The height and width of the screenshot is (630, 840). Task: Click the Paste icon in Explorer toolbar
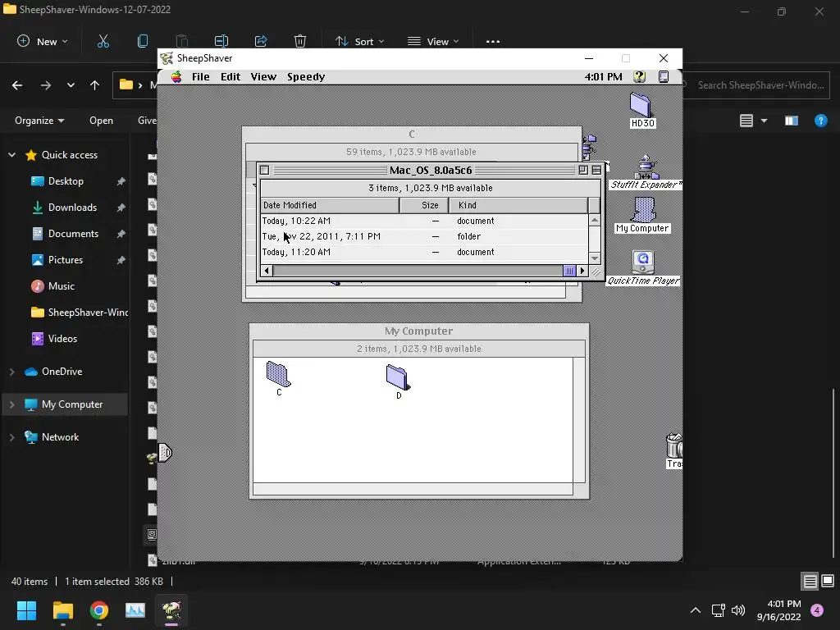click(181, 41)
